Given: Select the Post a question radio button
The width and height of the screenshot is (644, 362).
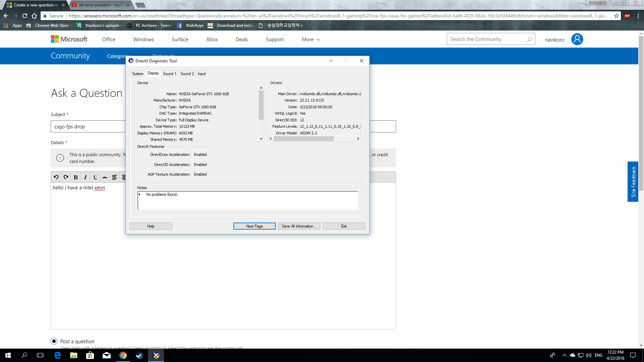Looking at the screenshot, I should coord(54,341).
